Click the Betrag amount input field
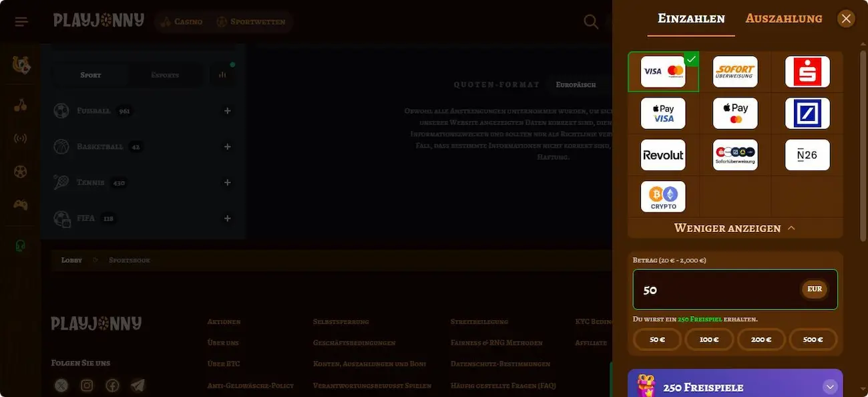 735,289
